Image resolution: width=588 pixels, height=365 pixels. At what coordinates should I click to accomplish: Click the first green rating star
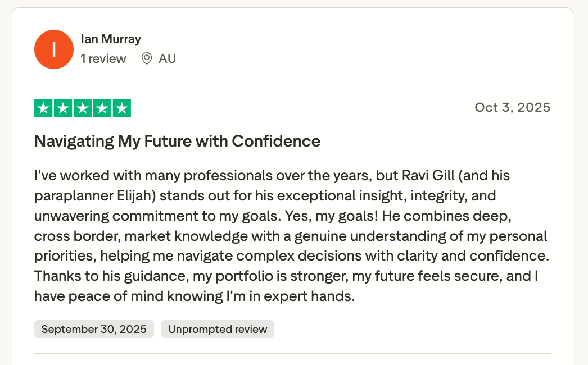pos(44,108)
